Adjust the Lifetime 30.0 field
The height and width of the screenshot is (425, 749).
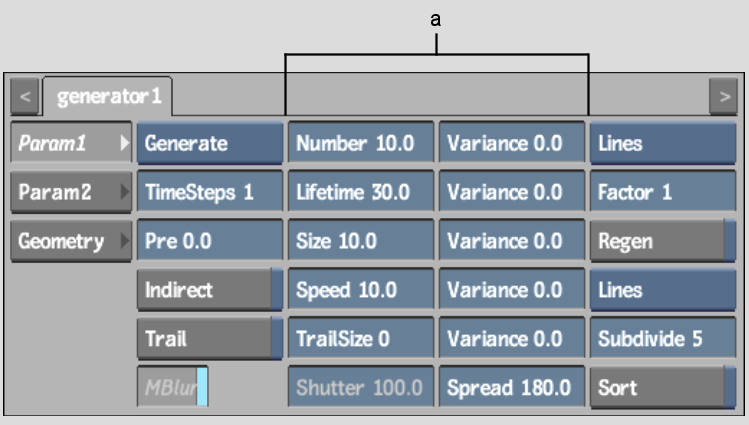click(x=361, y=192)
